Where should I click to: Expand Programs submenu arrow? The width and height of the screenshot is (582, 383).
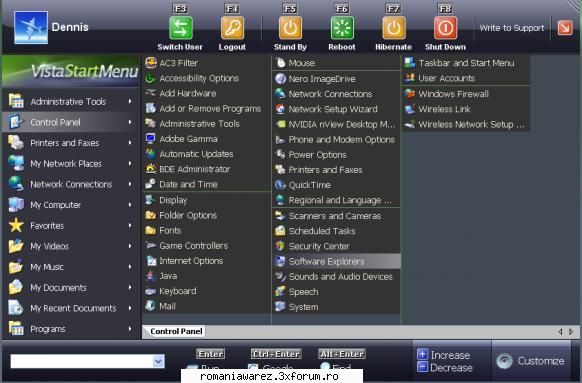[x=130, y=329]
